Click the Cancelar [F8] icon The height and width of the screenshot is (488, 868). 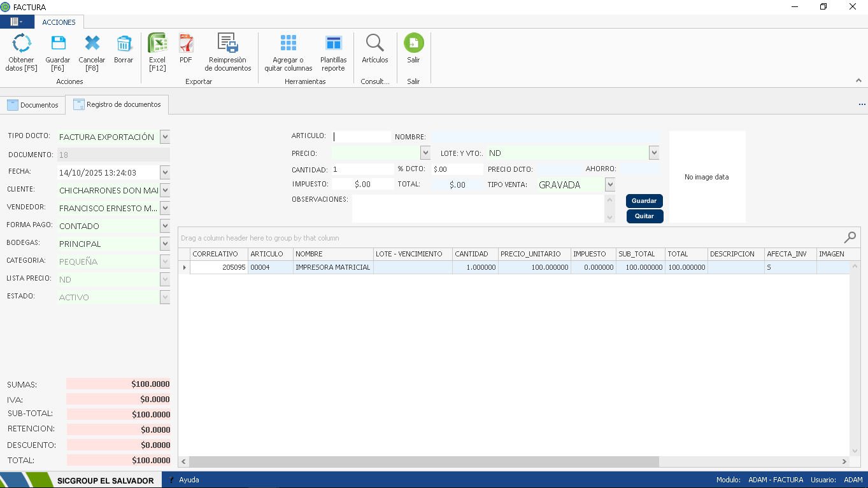tap(92, 44)
